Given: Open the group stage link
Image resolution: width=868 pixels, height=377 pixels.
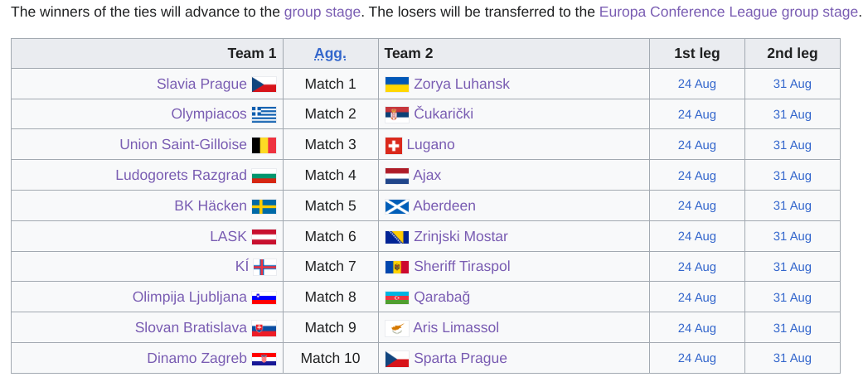Looking at the screenshot, I should point(322,12).
